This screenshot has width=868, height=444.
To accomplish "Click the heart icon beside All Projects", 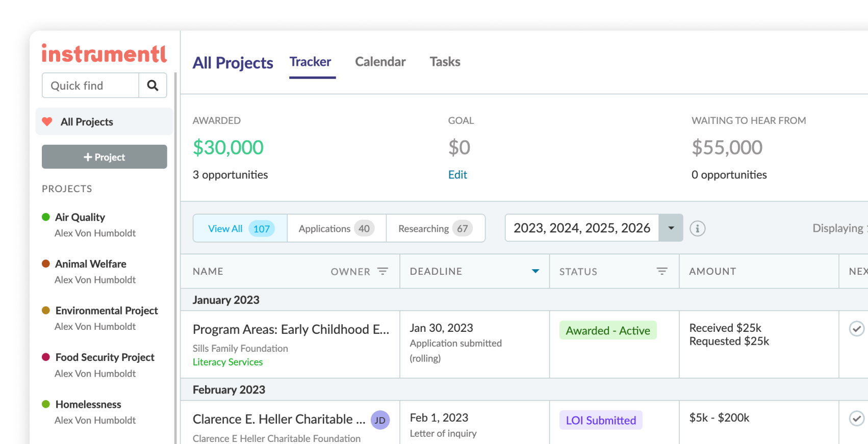I will [47, 122].
